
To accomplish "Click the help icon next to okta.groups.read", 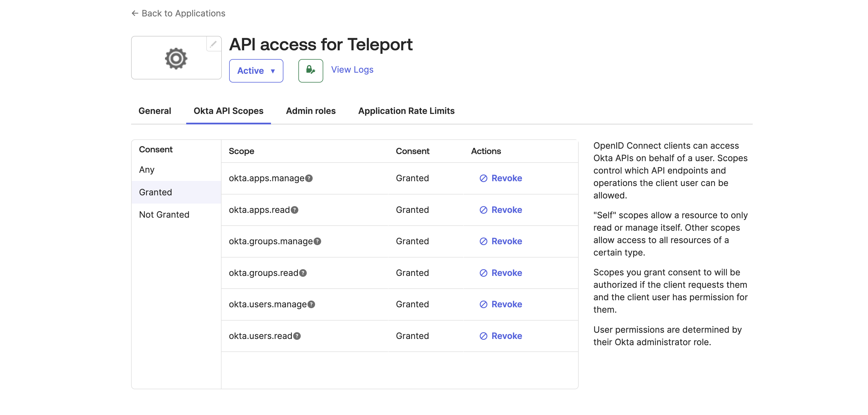I will pos(303,273).
